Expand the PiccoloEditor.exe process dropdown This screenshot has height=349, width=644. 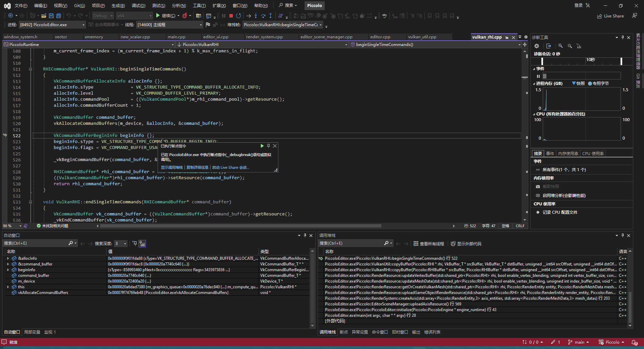84,24
